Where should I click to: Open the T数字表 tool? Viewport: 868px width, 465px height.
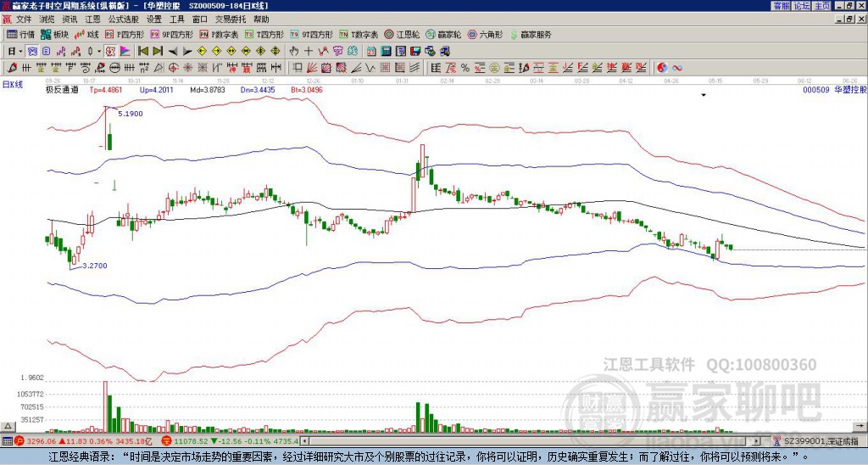pos(359,34)
